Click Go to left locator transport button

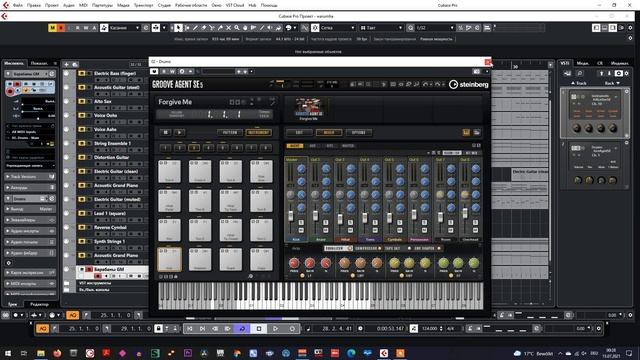189,329
